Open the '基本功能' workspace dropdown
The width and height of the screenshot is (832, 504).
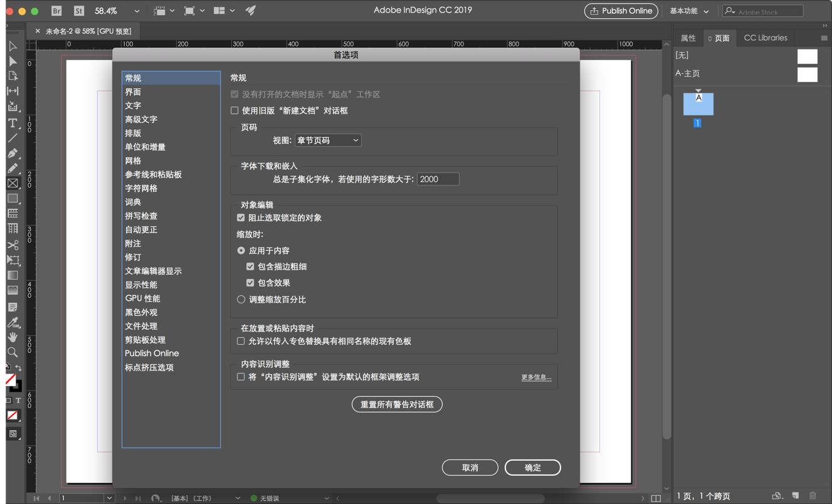(x=689, y=11)
